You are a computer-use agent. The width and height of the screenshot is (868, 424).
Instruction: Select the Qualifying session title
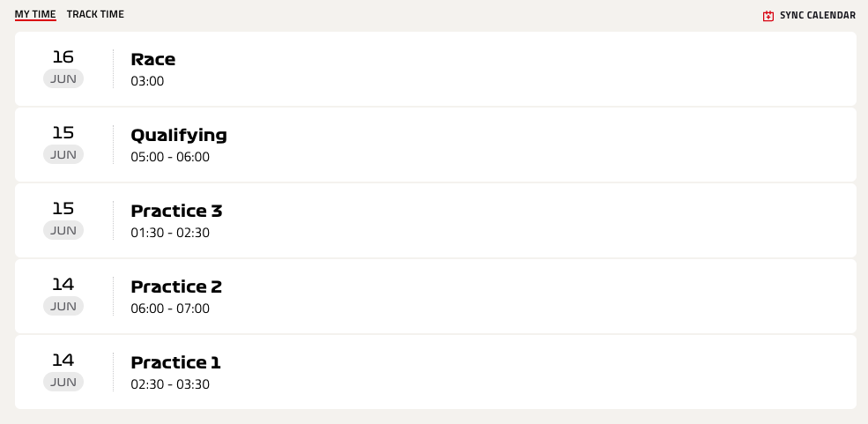click(x=179, y=135)
